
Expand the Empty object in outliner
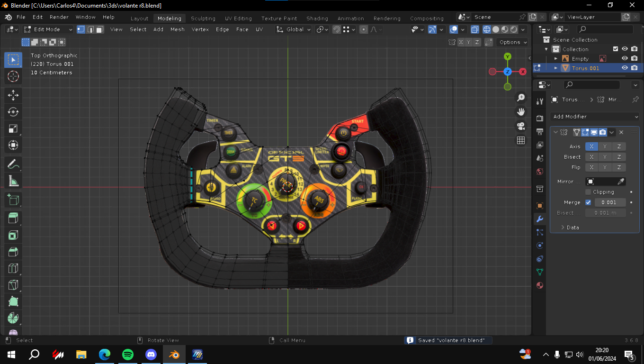point(556,59)
